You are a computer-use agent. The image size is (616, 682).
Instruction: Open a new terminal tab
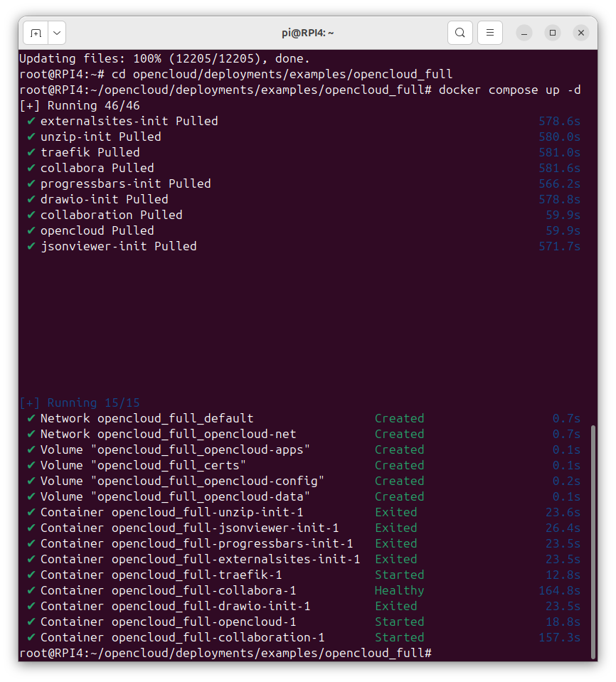coord(36,33)
